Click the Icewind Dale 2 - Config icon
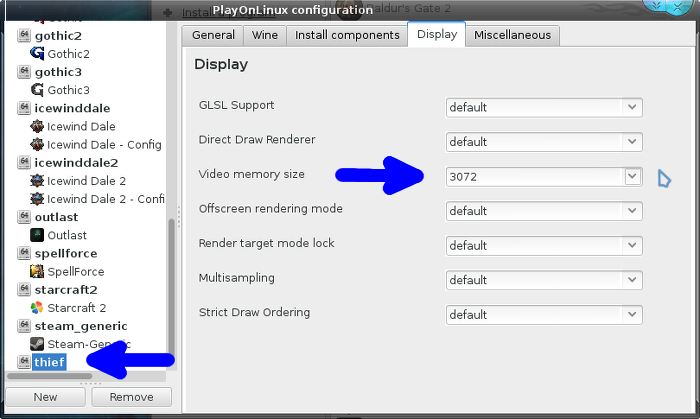The width and height of the screenshot is (700, 419). [x=37, y=199]
